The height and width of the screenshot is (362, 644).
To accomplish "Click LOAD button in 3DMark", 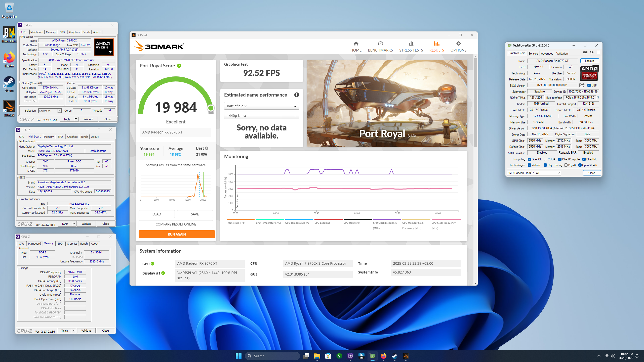I will click(156, 214).
